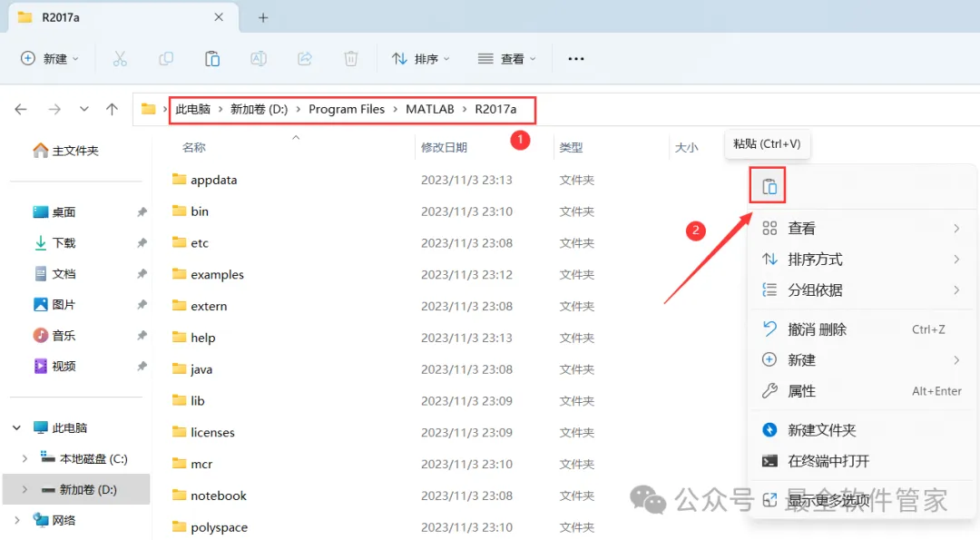Click the Desktop icon in sidebar

[x=41, y=211]
